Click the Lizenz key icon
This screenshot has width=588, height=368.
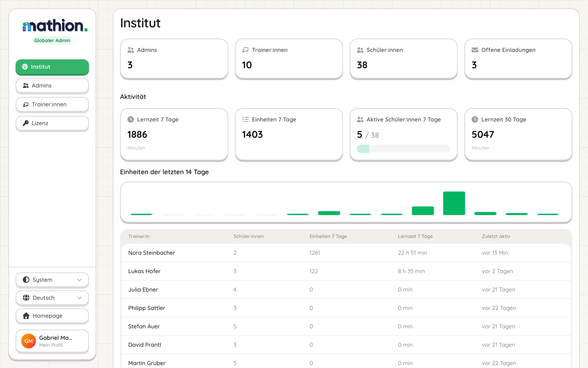point(26,123)
